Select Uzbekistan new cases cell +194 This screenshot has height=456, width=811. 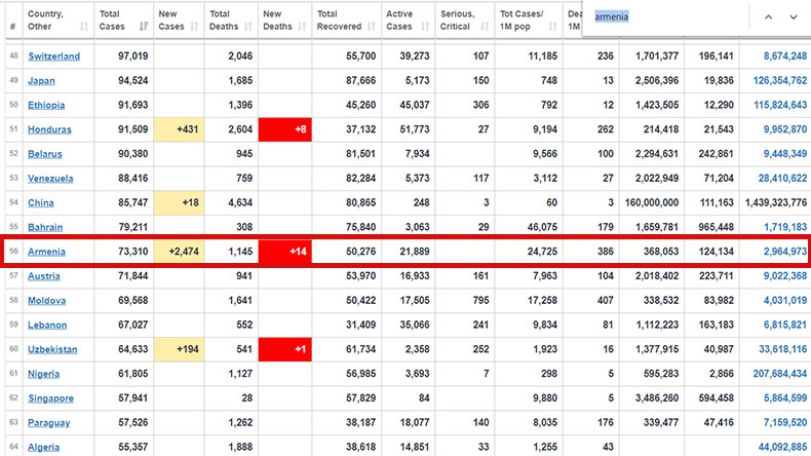click(x=179, y=349)
